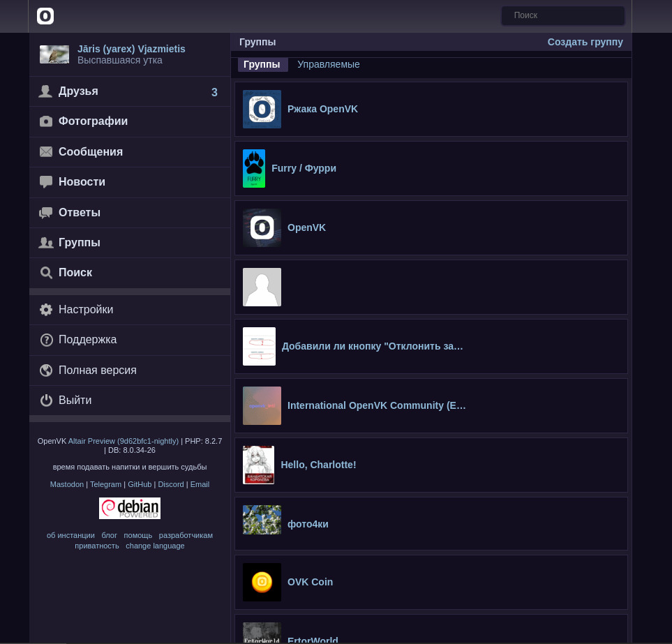Open the Ржака OpenVK group avatar

262,109
